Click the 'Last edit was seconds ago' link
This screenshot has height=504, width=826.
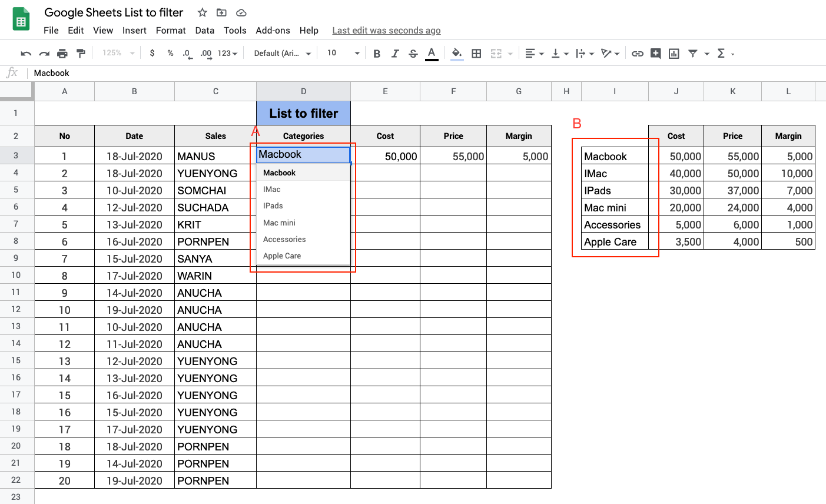pyautogui.click(x=386, y=31)
